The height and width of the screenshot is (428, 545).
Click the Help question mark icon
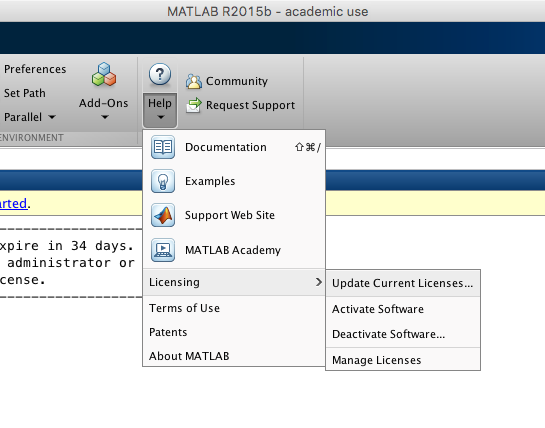pyautogui.click(x=160, y=74)
